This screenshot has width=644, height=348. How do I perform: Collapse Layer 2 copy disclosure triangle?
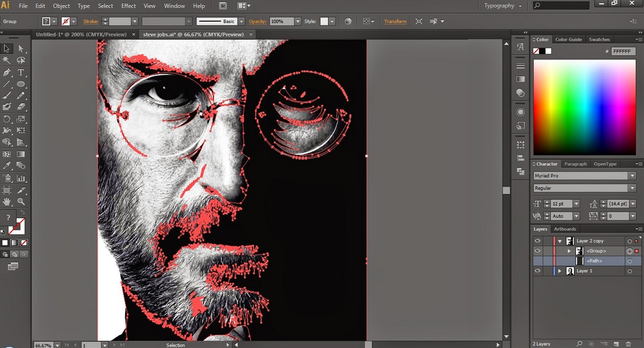tap(559, 241)
